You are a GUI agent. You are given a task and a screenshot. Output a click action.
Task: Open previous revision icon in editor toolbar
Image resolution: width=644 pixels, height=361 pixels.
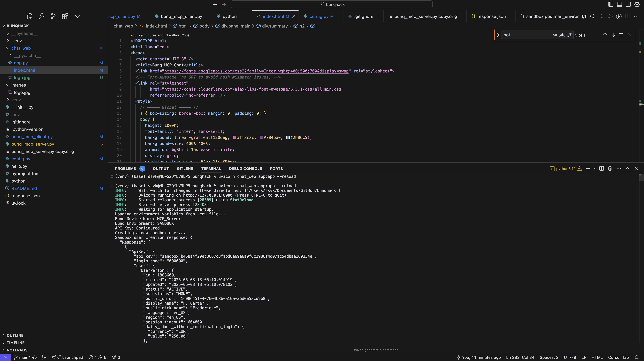coord(593,16)
